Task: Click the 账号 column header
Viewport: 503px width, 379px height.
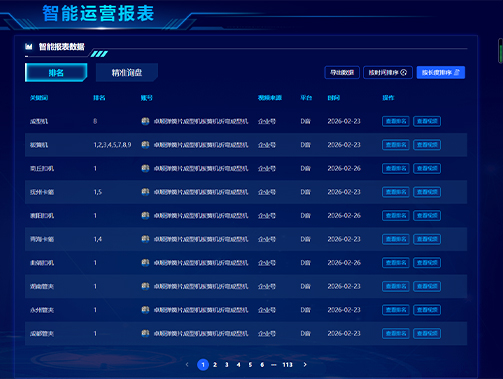Action: pyautogui.click(x=147, y=98)
